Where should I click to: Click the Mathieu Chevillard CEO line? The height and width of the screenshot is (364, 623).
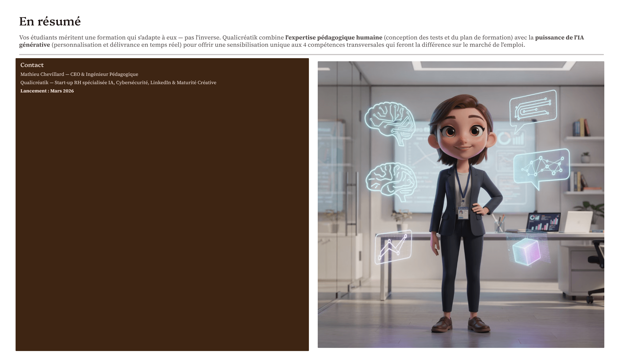tap(79, 74)
